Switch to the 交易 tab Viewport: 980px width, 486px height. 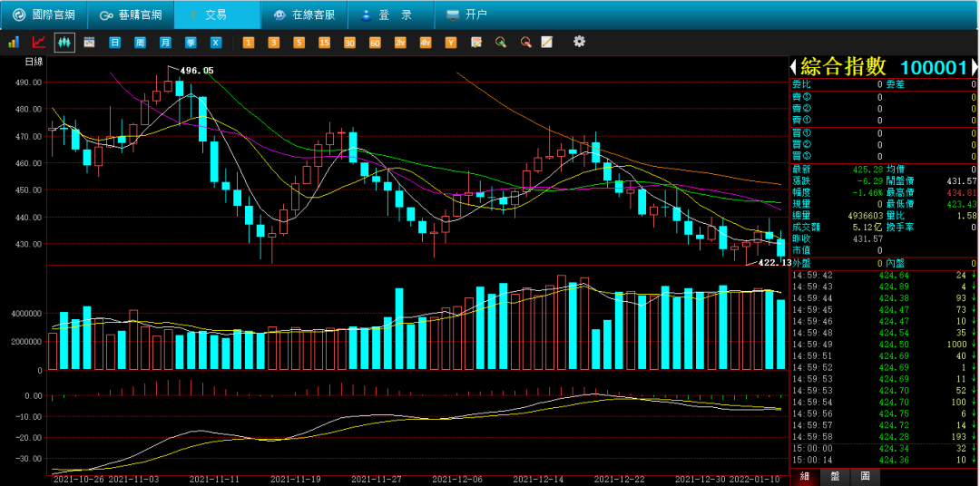tap(218, 15)
